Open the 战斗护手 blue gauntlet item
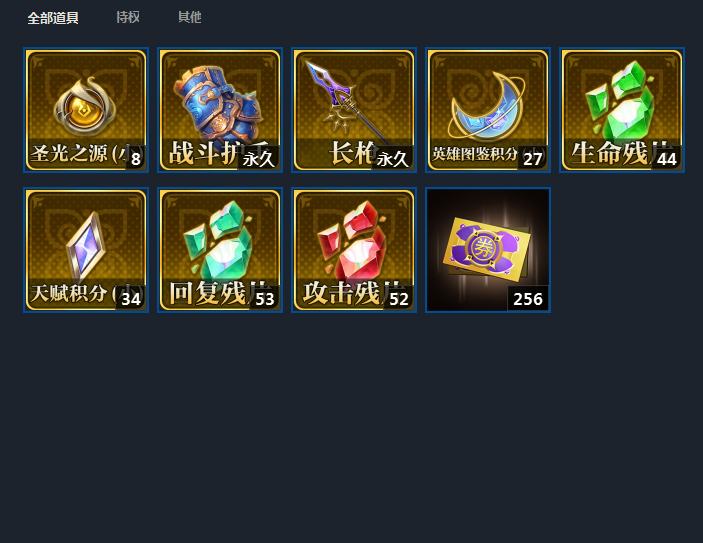This screenshot has height=543, width=703. click(220, 110)
